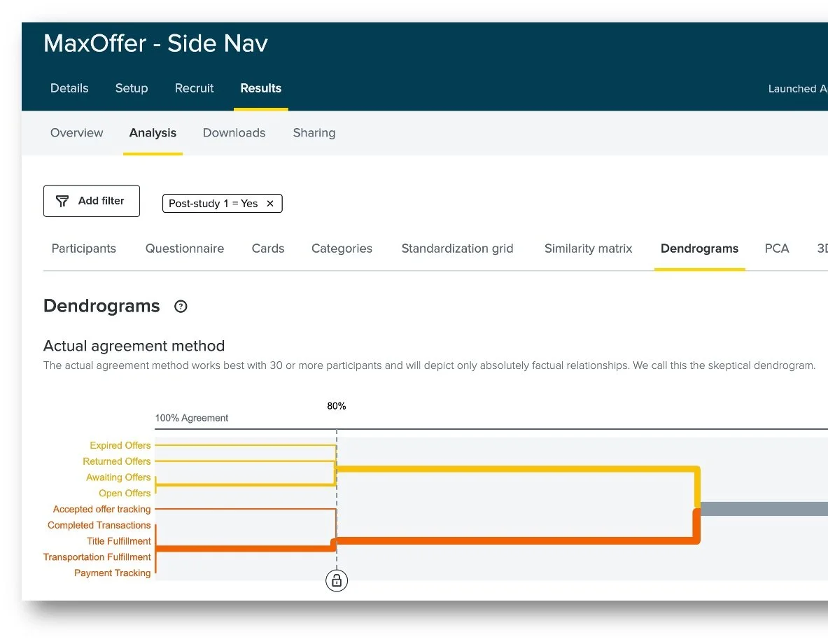Click the Open Offers card label
The width and height of the screenshot is (828, 644).
[125, 493]
